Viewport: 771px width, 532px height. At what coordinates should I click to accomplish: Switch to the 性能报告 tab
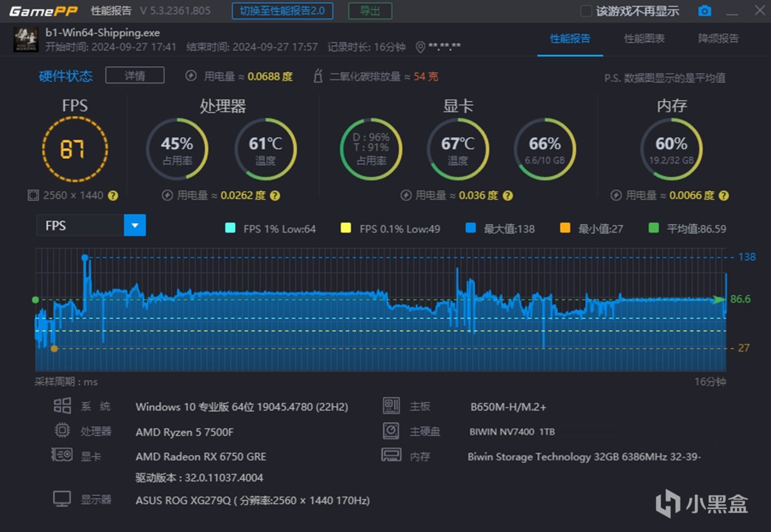click(570, 39)
